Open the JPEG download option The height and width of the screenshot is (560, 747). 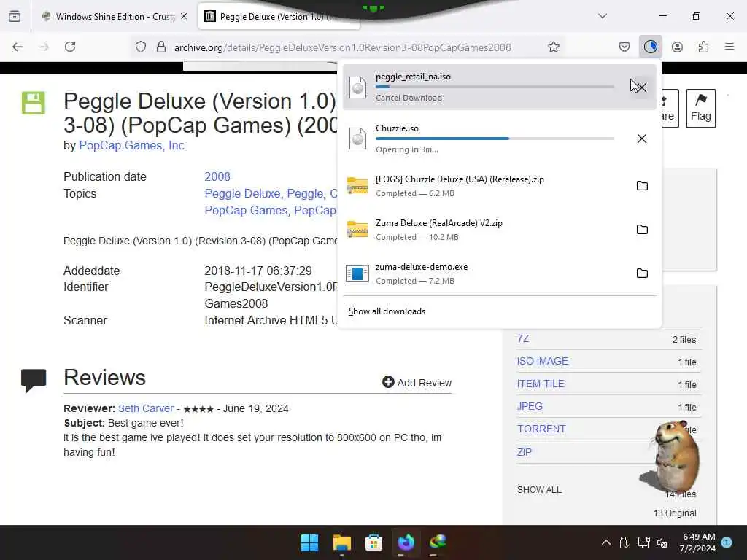coord(530,406)
